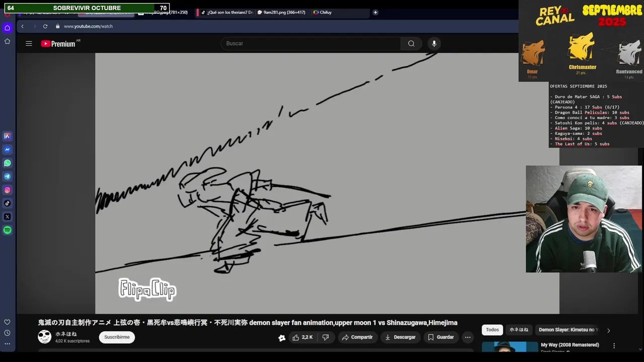The width and height of the screenshot is (644, 362).
Task: Open Opera start page home icon
Action: [x=7, y=28]
